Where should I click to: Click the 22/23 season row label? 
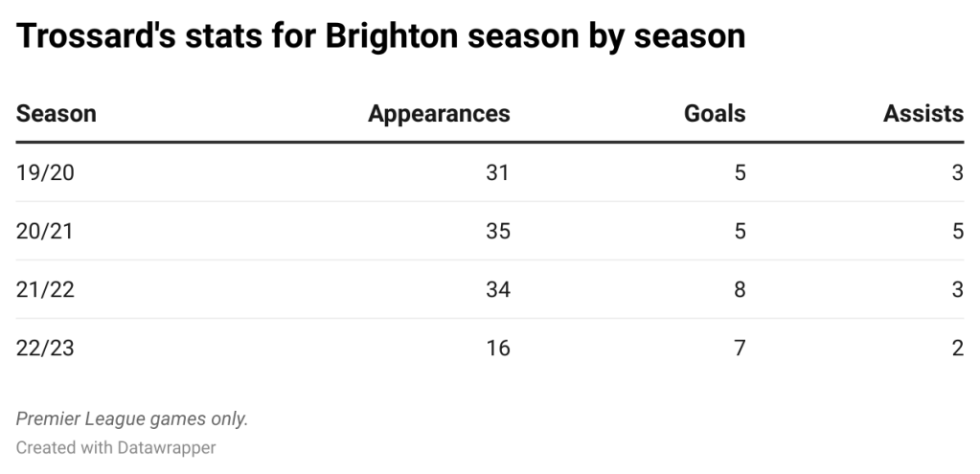coord(45,348)
